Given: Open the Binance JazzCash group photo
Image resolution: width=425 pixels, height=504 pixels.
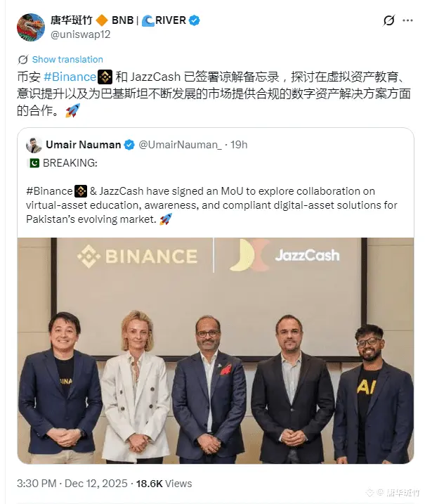Looking at the screenshot, I should click(216, 351).
